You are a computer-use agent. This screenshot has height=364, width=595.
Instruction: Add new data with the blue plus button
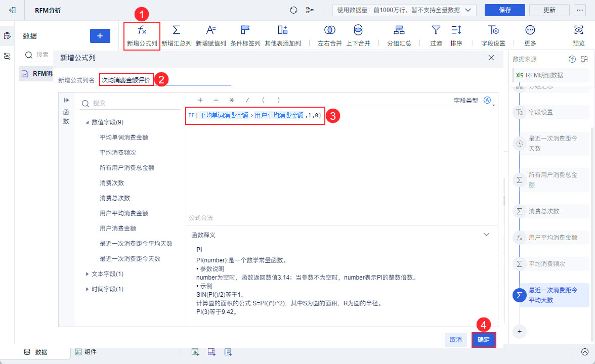click(x=100, y=36)
